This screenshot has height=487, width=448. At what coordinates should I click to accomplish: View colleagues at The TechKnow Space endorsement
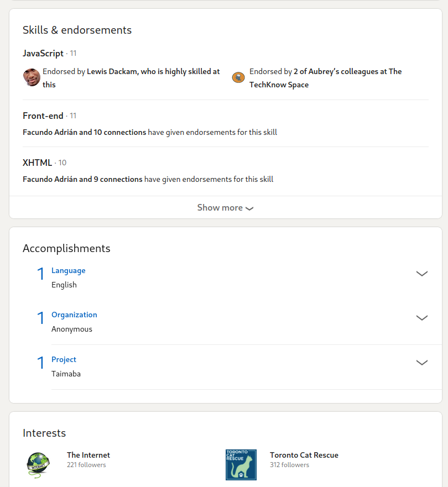tap(326, 78)
